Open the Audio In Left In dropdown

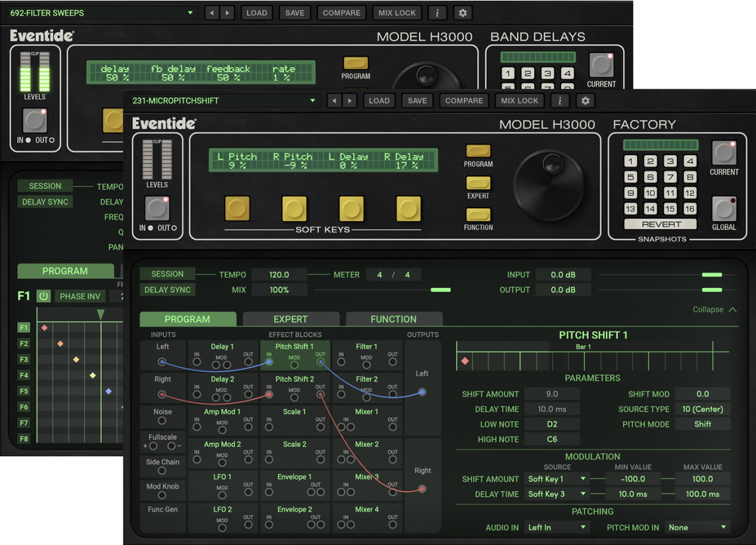tap(556, 528)
